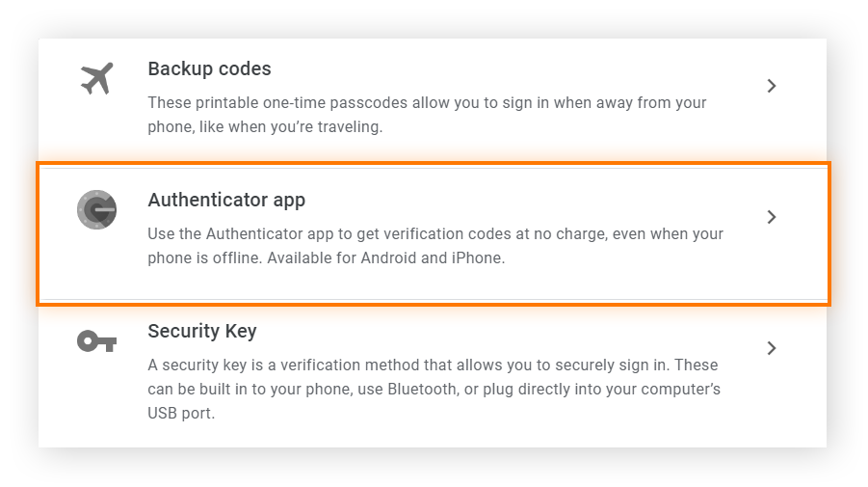868x487 pixels.
Task: Click the printable one-time passcodes description
Action: (427, 102)
